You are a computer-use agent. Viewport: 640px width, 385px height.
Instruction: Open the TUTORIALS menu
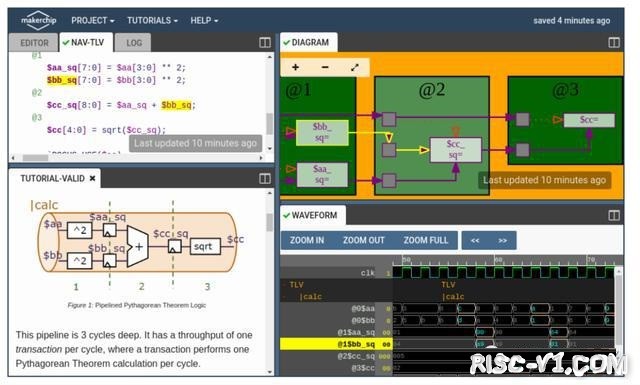[x=152, y=20]
